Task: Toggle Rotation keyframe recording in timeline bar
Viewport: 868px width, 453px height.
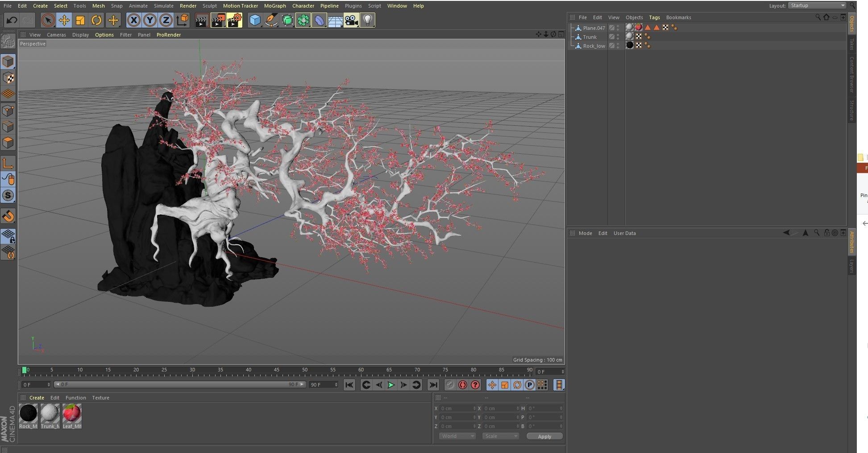Action: click(x=517, y=385)
